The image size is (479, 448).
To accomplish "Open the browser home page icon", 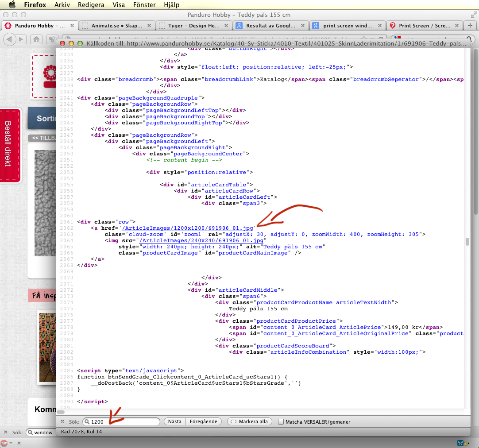I will click(36, 39).
